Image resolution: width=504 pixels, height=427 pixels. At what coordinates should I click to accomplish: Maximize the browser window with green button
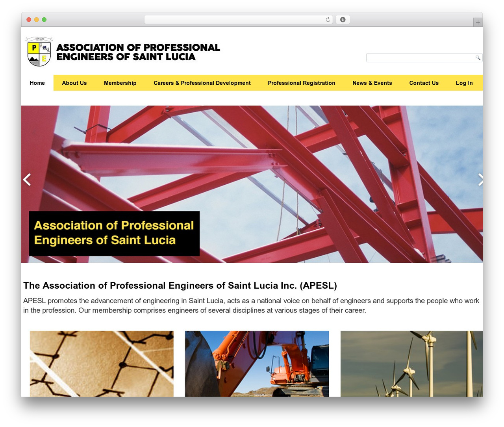pyautogui.click(x=44, y=20)
